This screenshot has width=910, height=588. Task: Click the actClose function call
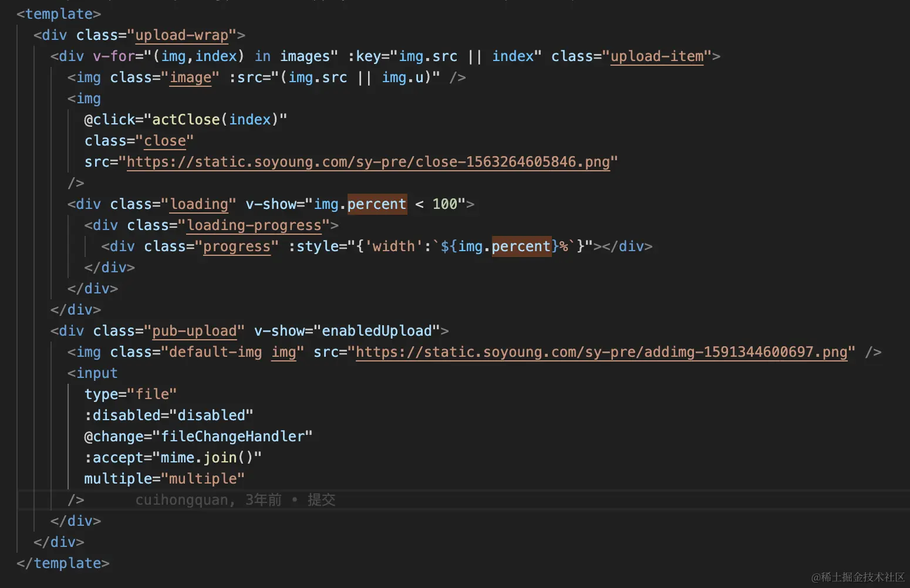pos(186,120)
